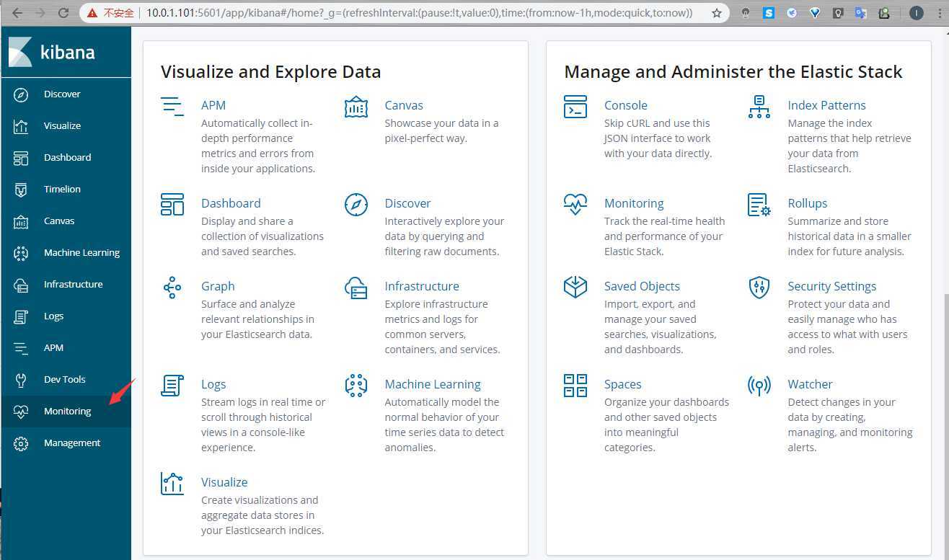Click the Visualize card icon
Screen dimensions: 949x560
point(172,484)
